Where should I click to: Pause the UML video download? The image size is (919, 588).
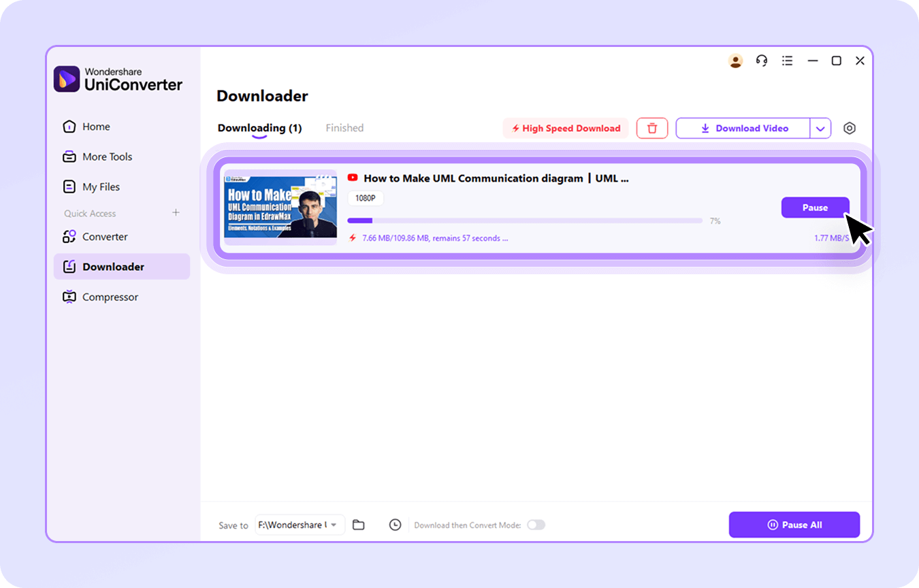(815, 208)
